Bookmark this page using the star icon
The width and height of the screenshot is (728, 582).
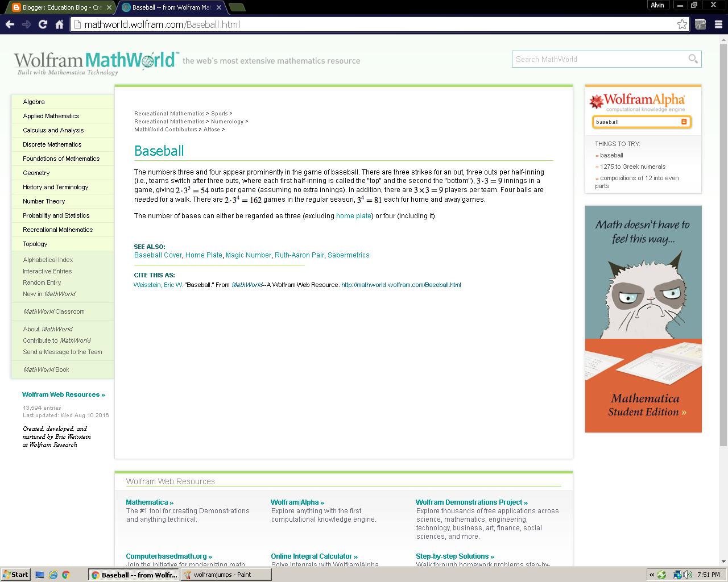point(682,24)
